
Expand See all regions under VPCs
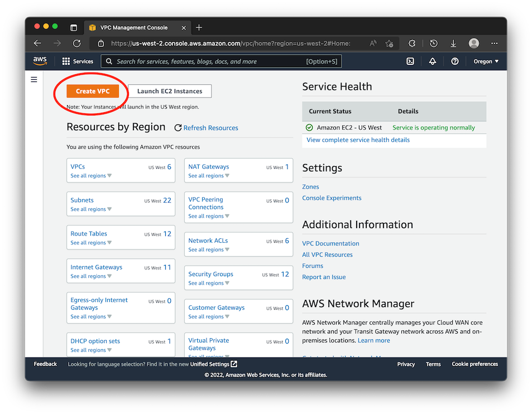91,176
